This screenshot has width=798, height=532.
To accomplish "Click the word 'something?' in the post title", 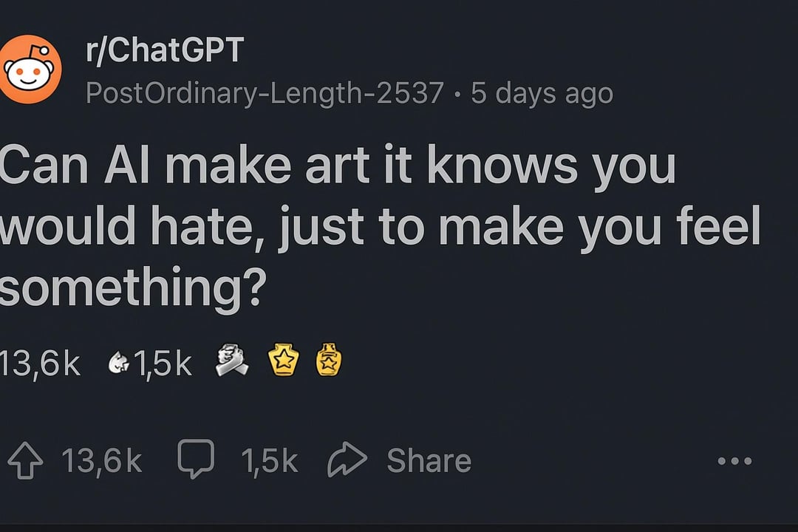I will tap(133, 290).
